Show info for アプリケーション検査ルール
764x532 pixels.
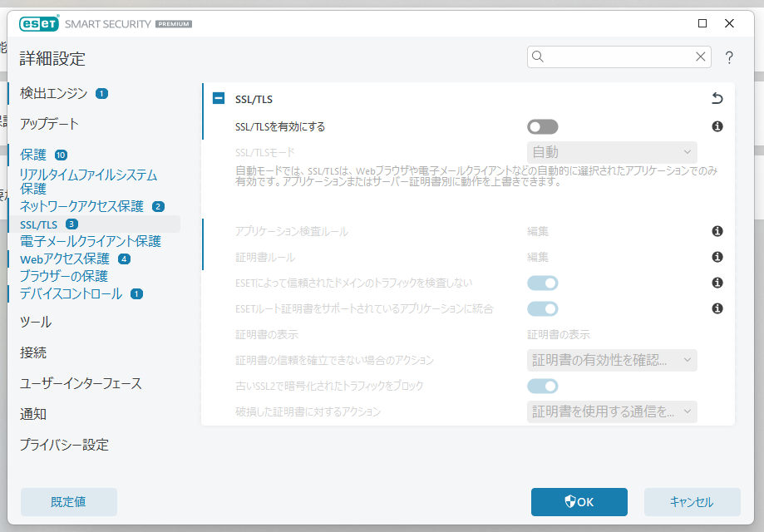(717, 231)
